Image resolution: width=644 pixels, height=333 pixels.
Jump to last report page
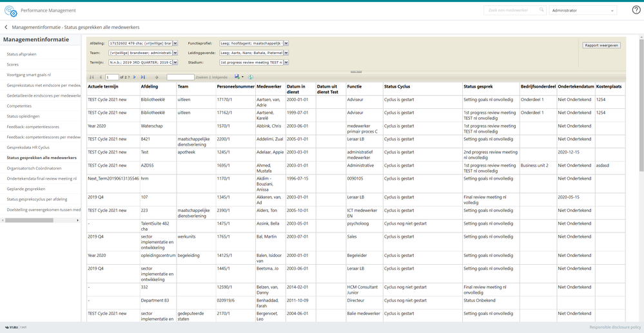coord(143,77)
